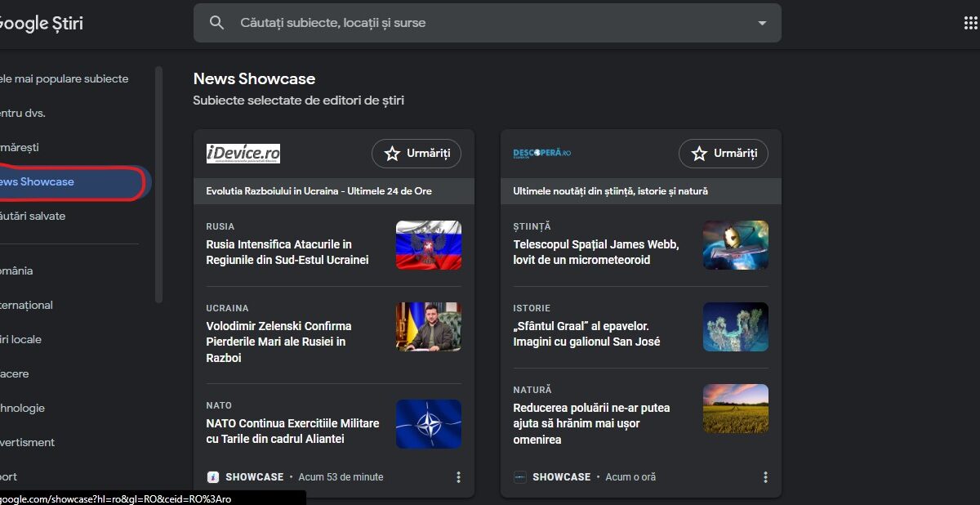Click the 'Acum o oră' timestamp
980x505 pixels.
point(630,477)
